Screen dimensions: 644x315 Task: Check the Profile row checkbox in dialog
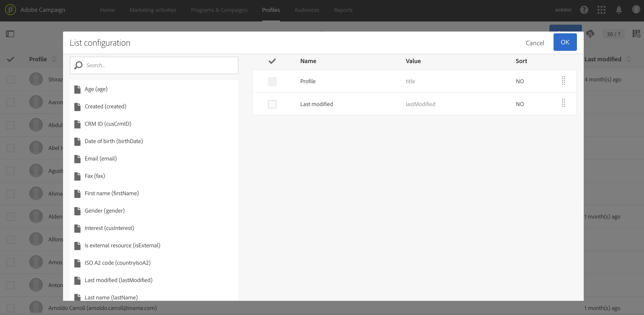tap(272, 81)
